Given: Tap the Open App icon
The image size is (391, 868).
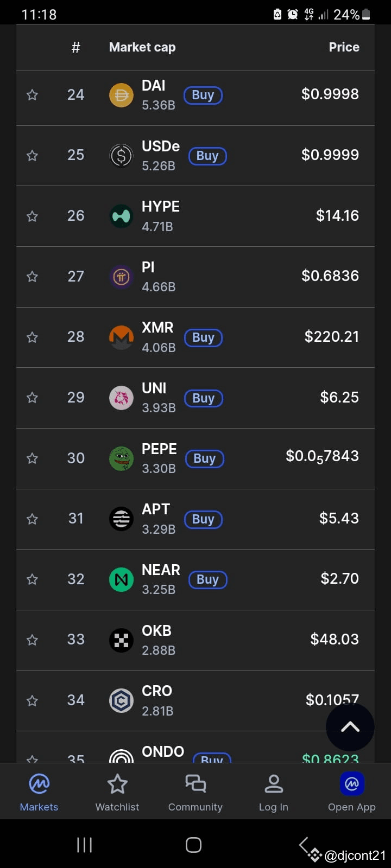Looking at the screenshot, I should 352,784.
